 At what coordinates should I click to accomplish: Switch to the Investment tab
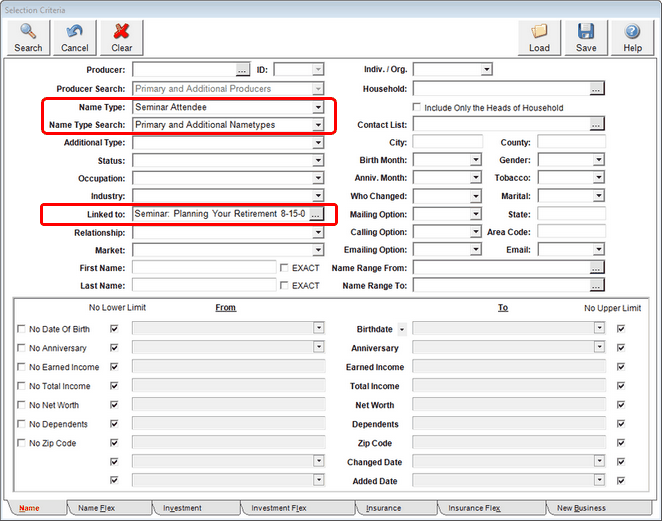pos(182,508)
